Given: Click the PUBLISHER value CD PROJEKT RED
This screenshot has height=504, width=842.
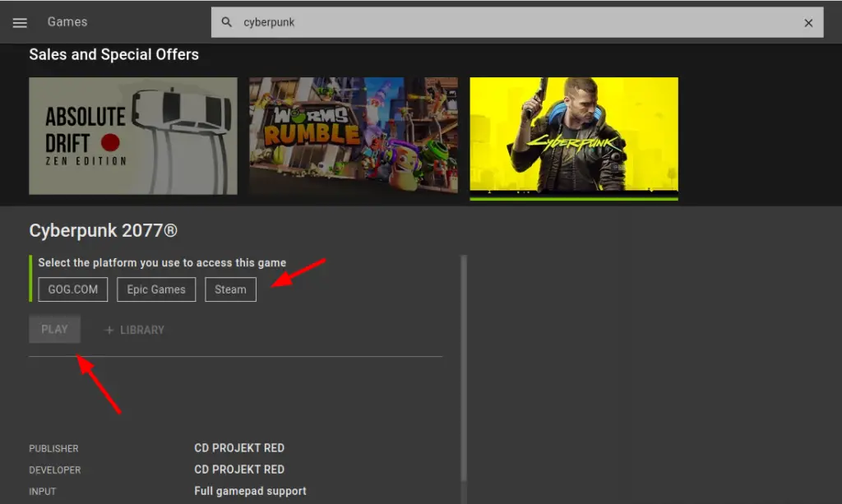Looking at the screenshot, I should [239, 448].
